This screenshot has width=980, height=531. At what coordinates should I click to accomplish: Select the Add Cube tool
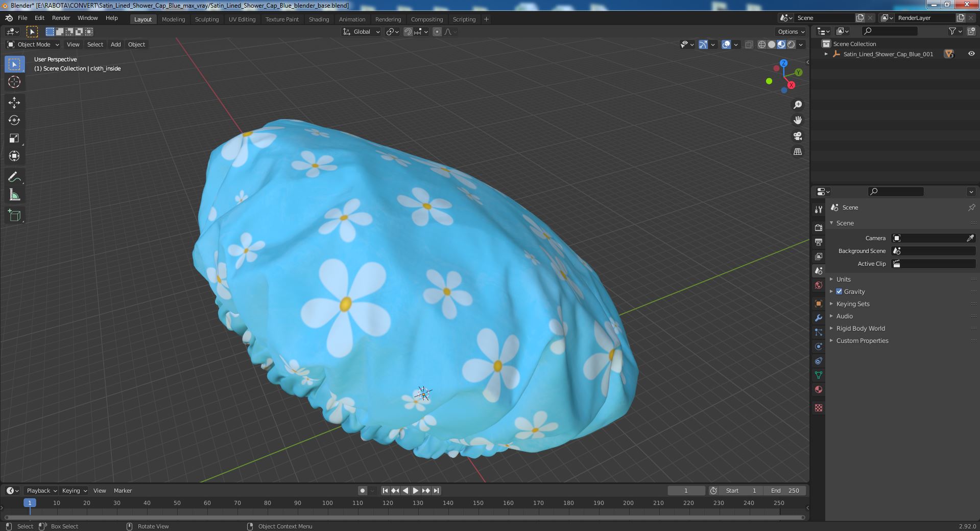tap(14, 215)
